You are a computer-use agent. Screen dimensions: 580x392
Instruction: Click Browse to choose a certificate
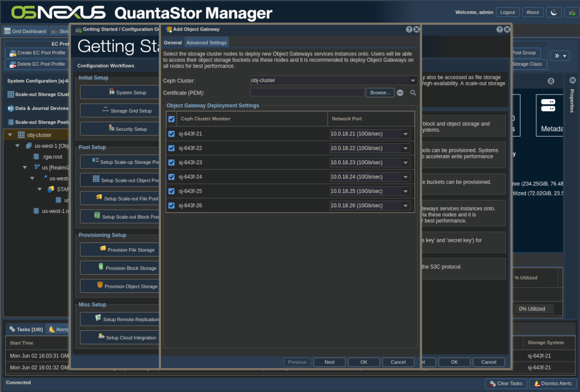tap(379, 93)
